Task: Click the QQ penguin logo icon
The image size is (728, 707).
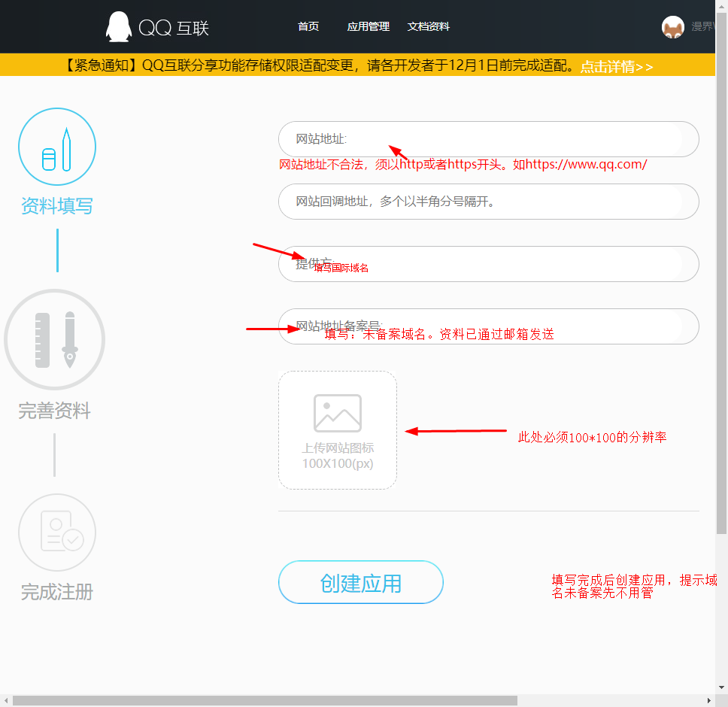Action: click(x=118, y=26)
